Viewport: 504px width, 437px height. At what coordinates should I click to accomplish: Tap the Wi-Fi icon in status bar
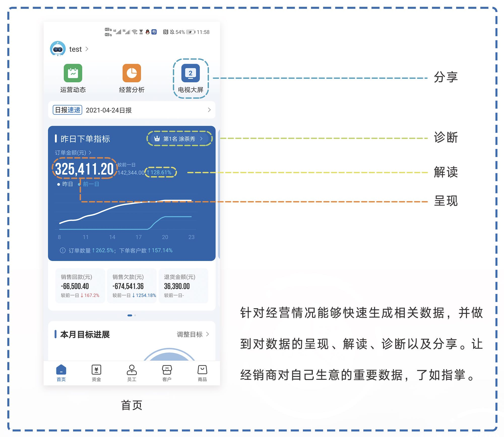pyautogui.click(x=135, y=32)
